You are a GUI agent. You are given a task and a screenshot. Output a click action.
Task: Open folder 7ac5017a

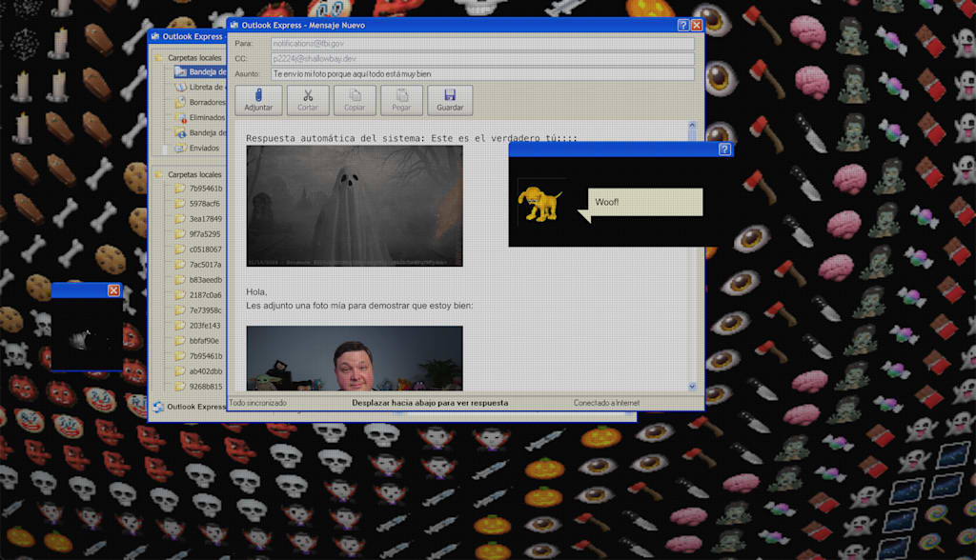[198, 265]
